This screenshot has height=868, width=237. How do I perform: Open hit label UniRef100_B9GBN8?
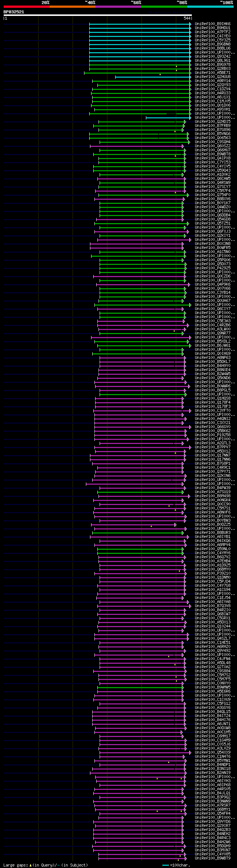(213, 44)
